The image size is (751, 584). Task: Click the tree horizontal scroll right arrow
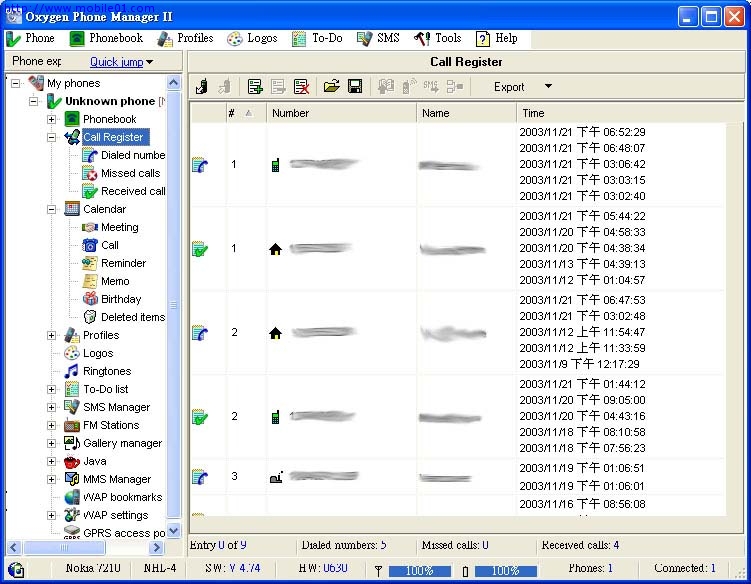point(156,547)
